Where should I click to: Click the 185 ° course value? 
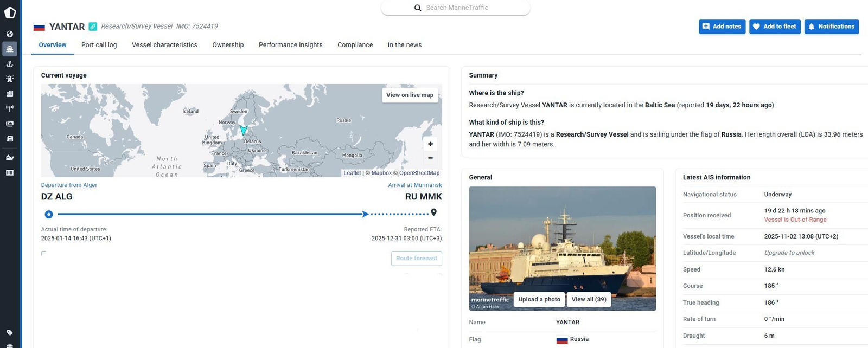point(771,286)
